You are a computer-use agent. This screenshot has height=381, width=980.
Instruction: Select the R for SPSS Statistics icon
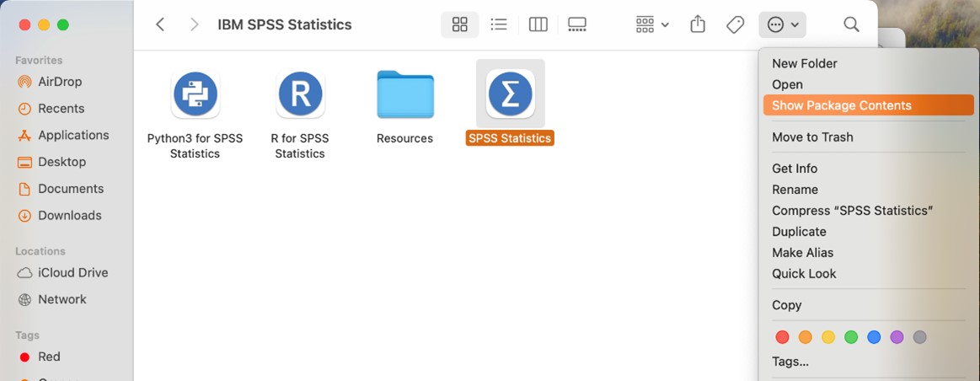(300, 94)
